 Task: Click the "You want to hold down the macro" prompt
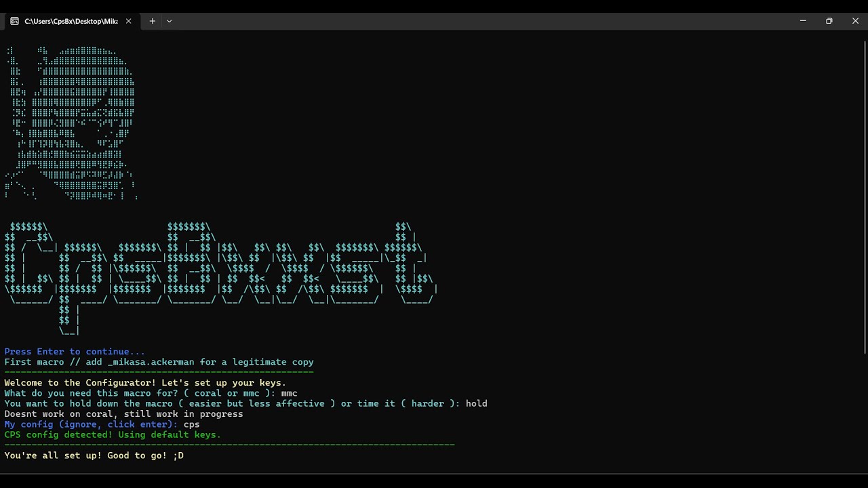(232, 403)
